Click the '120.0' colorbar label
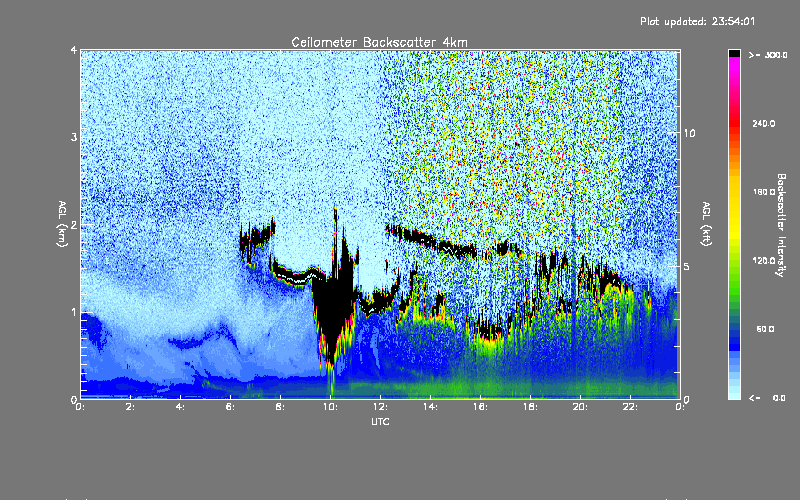Image resolution: width=800 pixels, height=500 pixels. coord(764,261)
